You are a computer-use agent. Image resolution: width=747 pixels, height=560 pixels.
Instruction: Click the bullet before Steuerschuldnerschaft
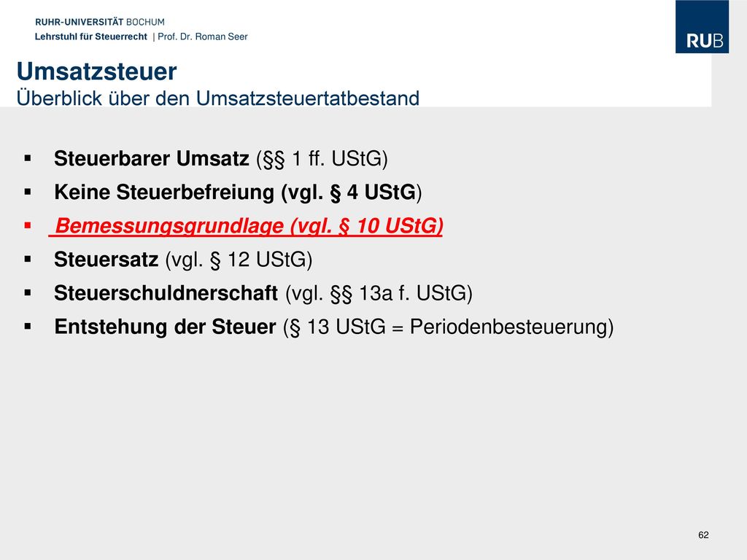pos(28,293)
